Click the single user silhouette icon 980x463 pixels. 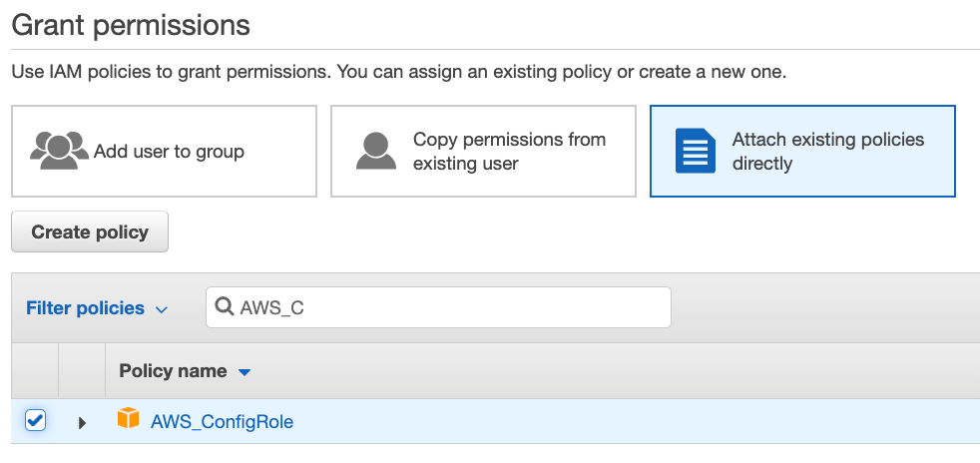coord(376,151)
